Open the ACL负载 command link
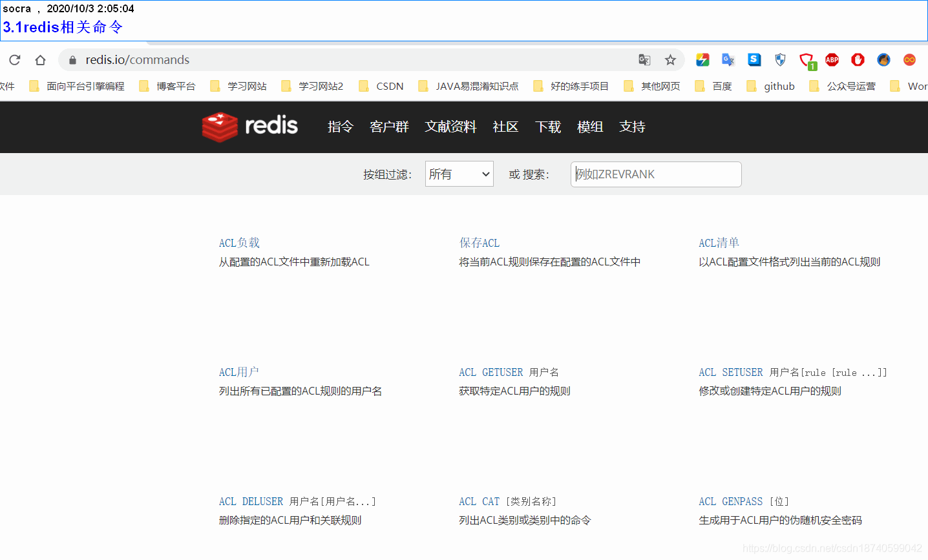 click(x=239, y=243)
